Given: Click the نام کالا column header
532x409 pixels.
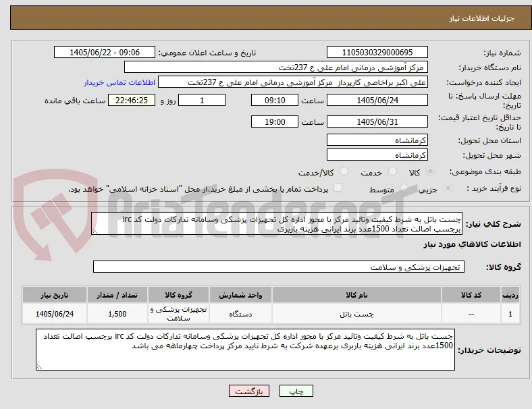Looking at the screenshot, I should coord(356,295).
